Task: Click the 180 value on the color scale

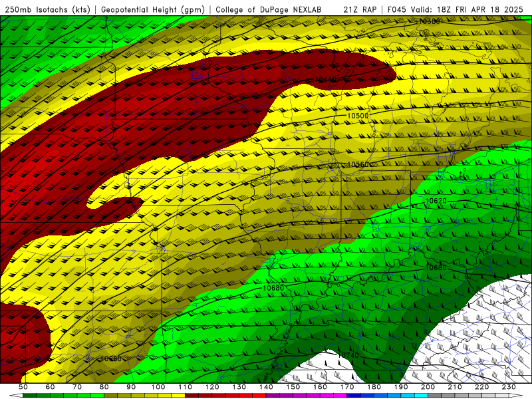Action: click(x=374, y=387)
